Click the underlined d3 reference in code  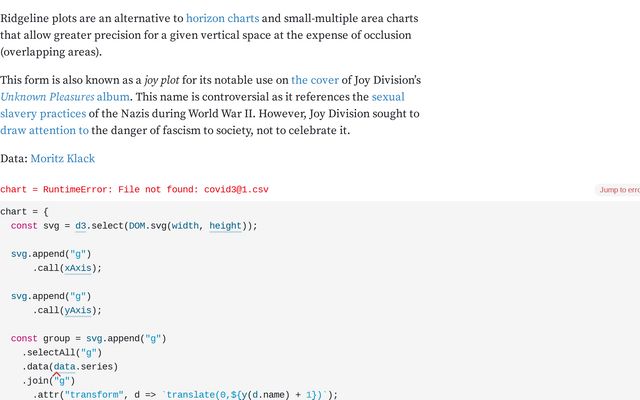pyautogui.click(x=81, y=226)
